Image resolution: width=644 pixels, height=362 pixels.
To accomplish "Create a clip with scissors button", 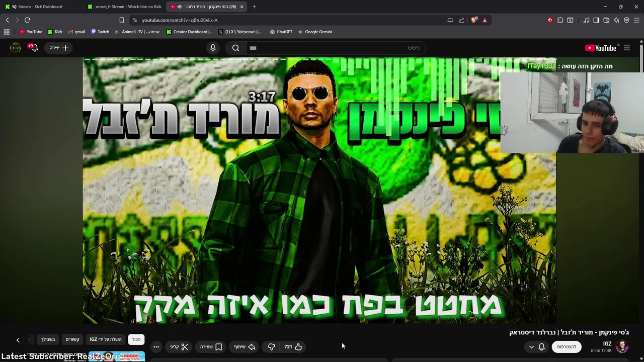I will pyautogui.click(x=179, y=347).
